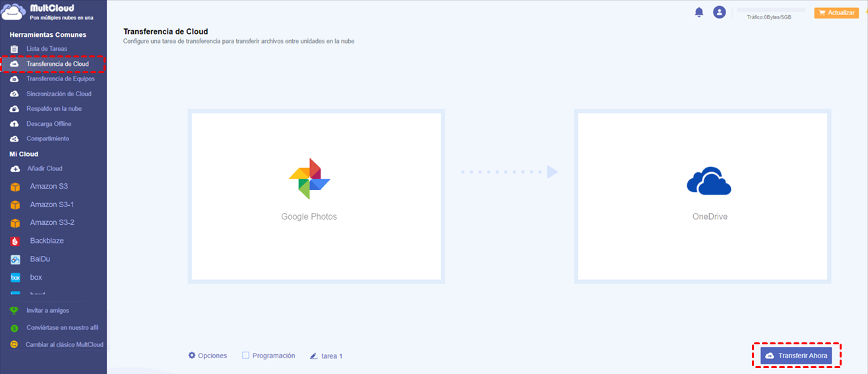This screenshot has width=868, height=374.
Task: Click the classic MultCloud switch icon
Action: pyautogui.click(x=14, y=344)
